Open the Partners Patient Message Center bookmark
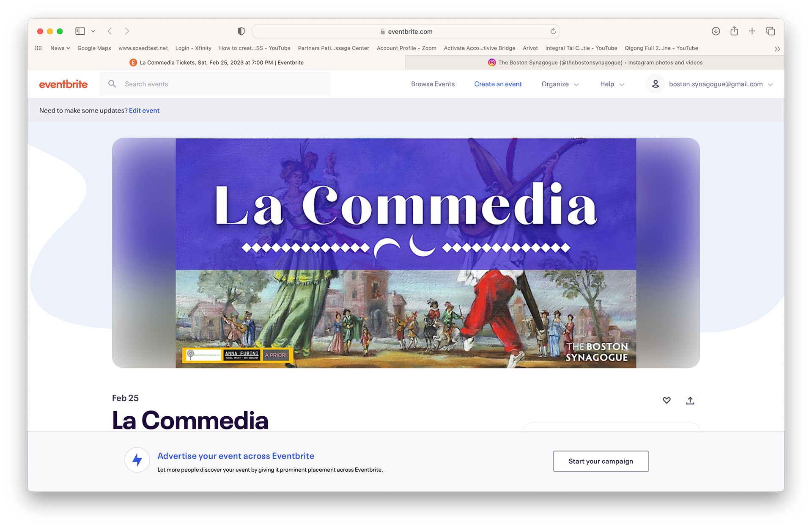The height and width of the screenshot is (528, 812). 333,48
